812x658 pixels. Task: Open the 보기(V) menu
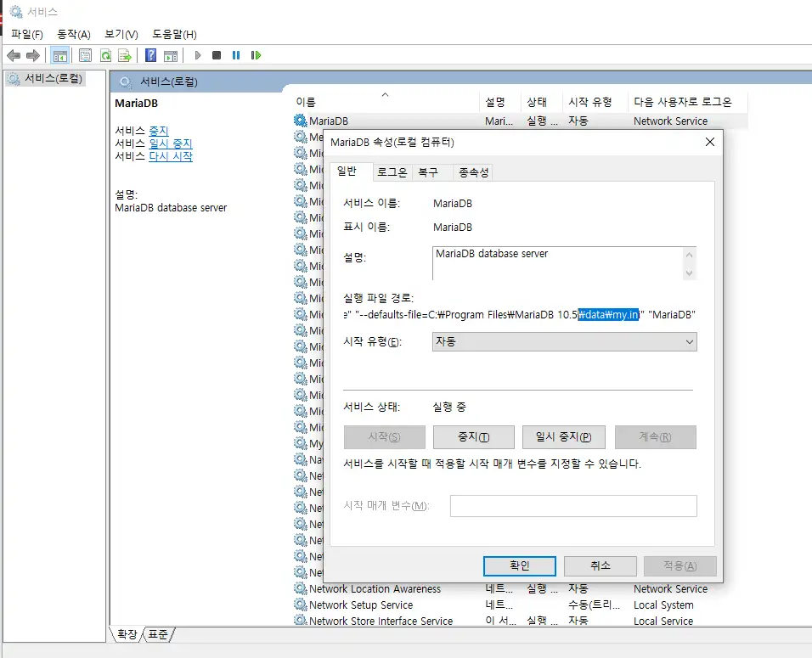tap(121, 34)
